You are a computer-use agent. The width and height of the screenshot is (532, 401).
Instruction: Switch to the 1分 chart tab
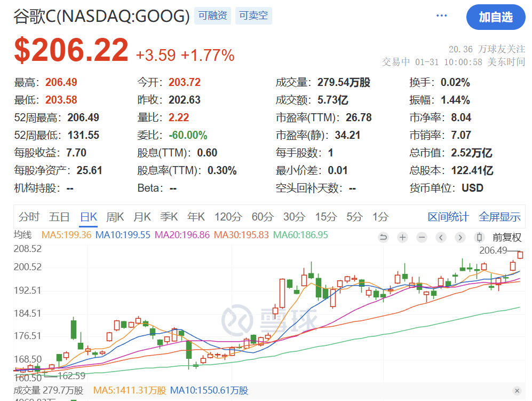(380, 217)
